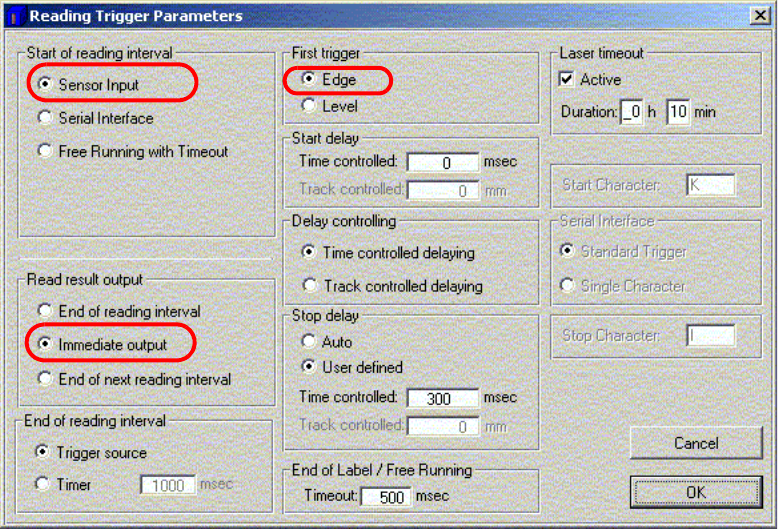
Task: Click the dialog title bar icon
Action: tap(14, 15)
